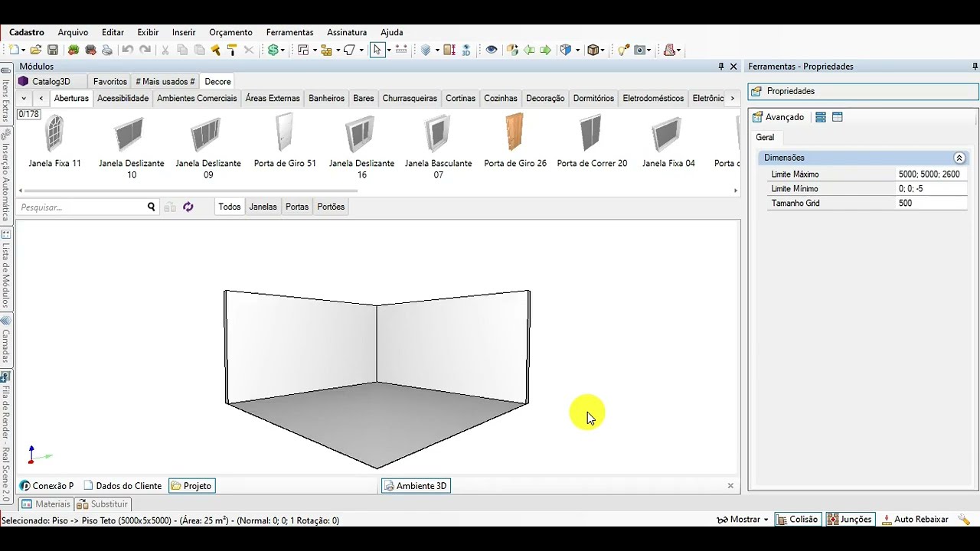Click the stacked layers toolbar icon
Image resolution: width=980 pixels, height=551 pixels.
(426, 50)
